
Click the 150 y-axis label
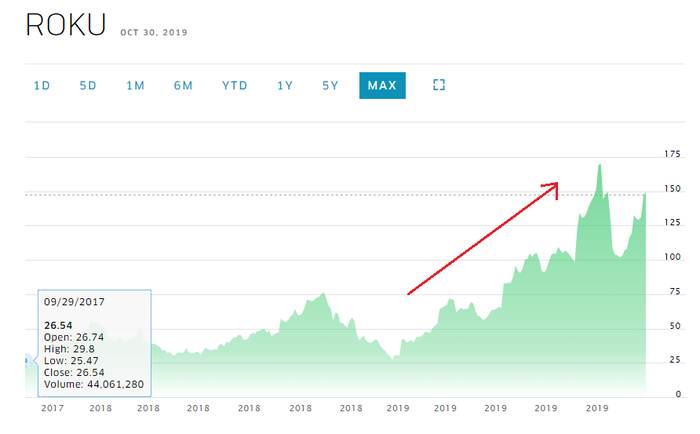[672, 189]
